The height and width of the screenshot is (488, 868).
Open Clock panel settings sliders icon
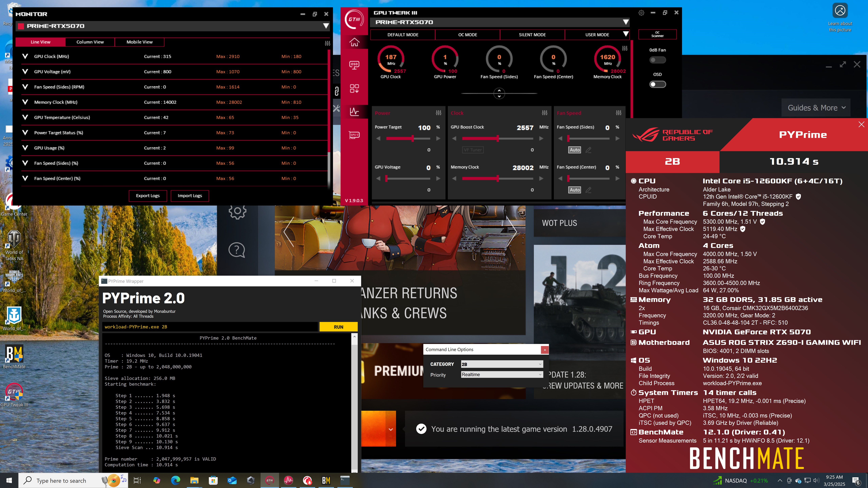click(x=545, y=113)
